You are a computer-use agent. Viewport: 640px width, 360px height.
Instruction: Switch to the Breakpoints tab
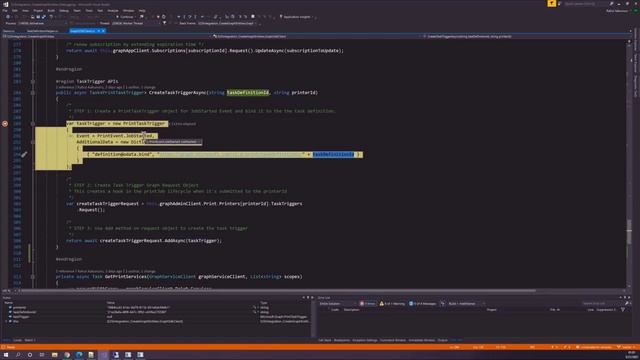coord(342,340)
